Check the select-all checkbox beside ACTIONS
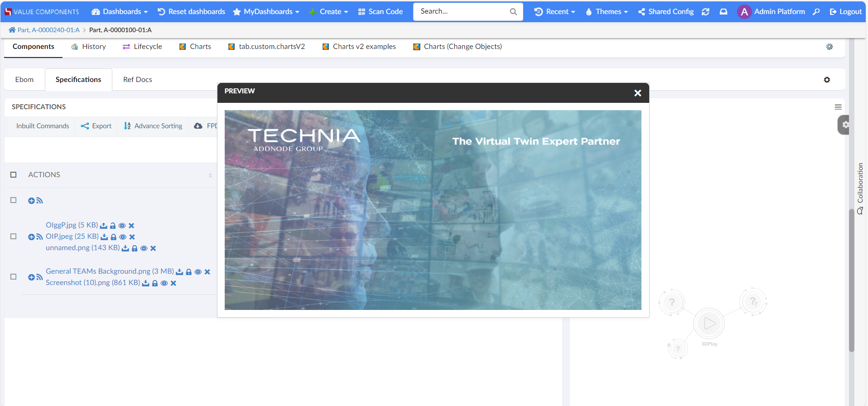Image resolution: width=868 pixels, height=406 pixels. 14,175
